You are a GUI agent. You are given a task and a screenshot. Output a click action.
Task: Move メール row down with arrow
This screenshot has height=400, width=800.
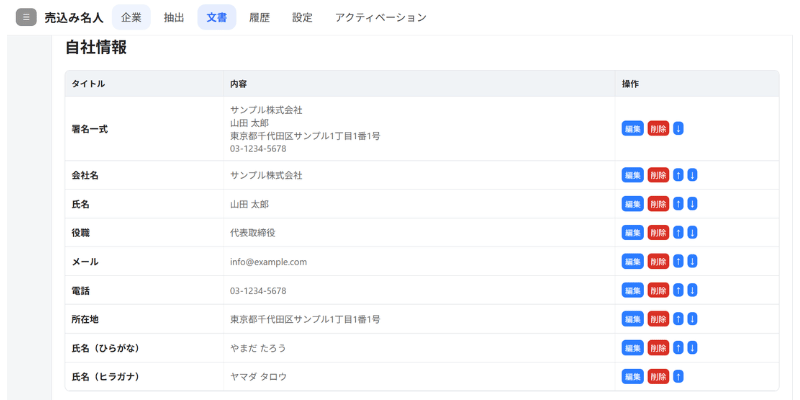click(x=692, y=262)
